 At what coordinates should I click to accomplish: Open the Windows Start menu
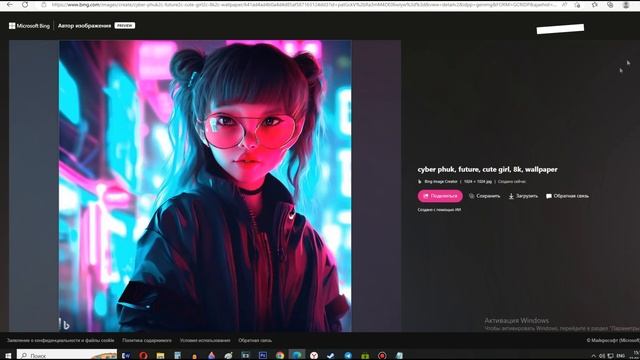click(x=8, y=356)
